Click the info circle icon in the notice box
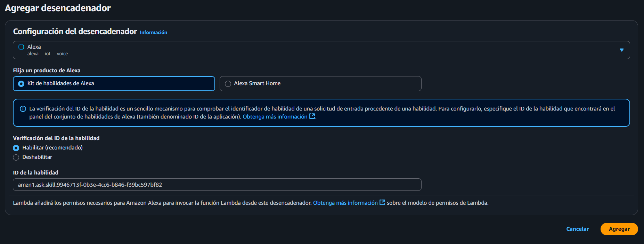644x244 pixels. click(x=23, y=109)
